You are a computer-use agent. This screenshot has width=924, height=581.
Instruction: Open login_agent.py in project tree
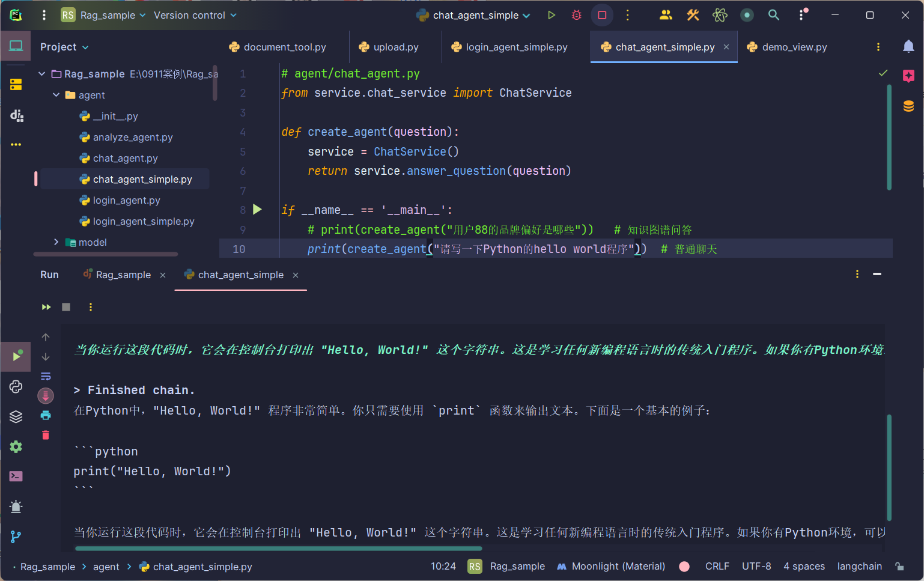click(x=126, y=200)
